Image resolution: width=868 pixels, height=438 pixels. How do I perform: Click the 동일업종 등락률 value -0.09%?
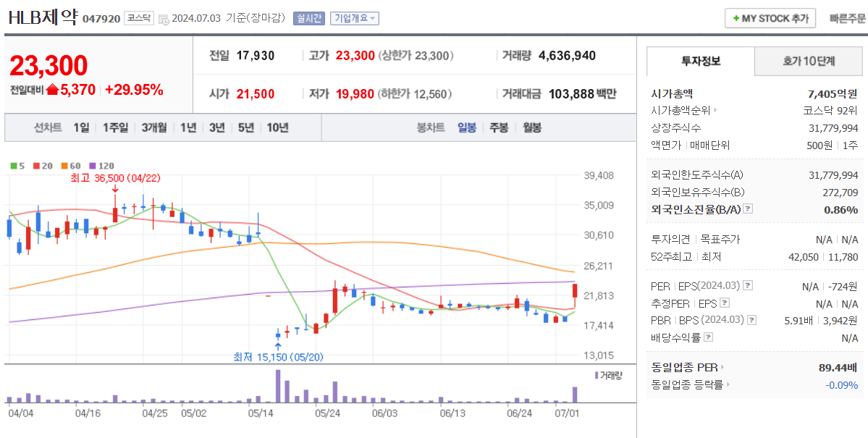point(841,384)
